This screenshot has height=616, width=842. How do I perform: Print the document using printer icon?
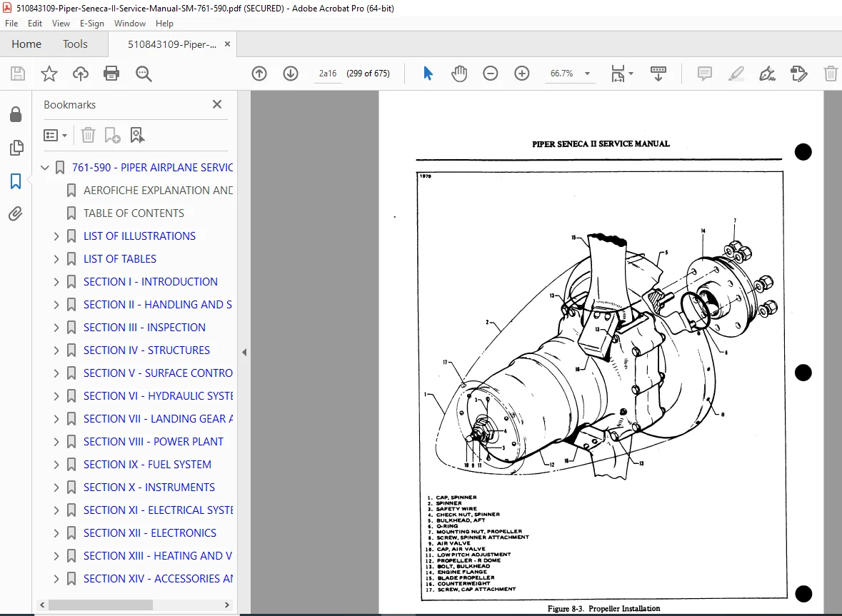(111, 74)
